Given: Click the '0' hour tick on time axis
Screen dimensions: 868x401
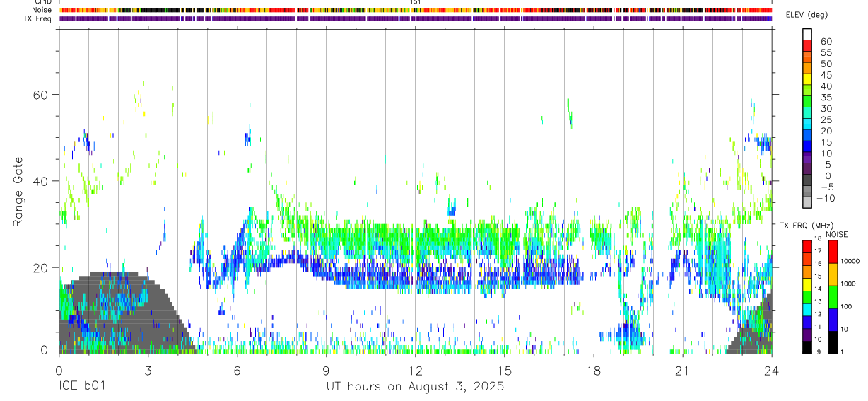Looking at the screenshot, I should coord(59,370).
